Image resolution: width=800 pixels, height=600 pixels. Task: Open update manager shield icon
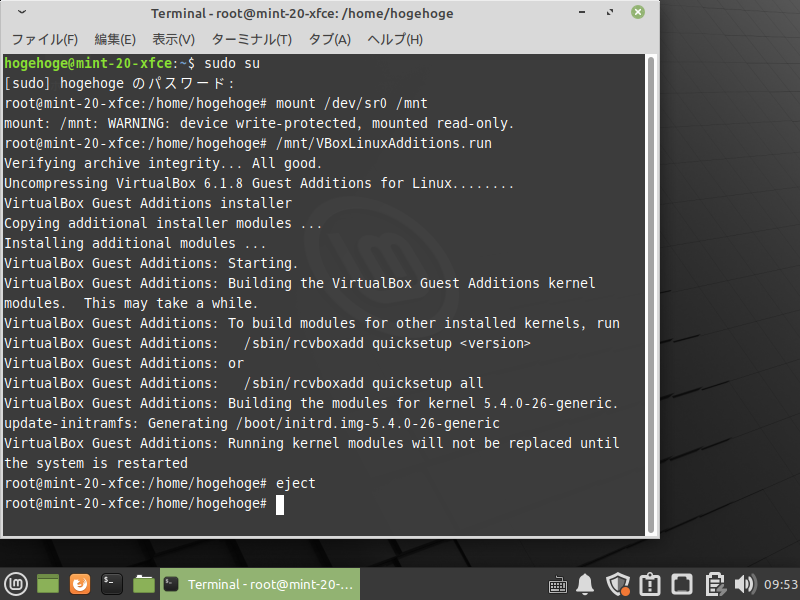[x=618, y=584]
